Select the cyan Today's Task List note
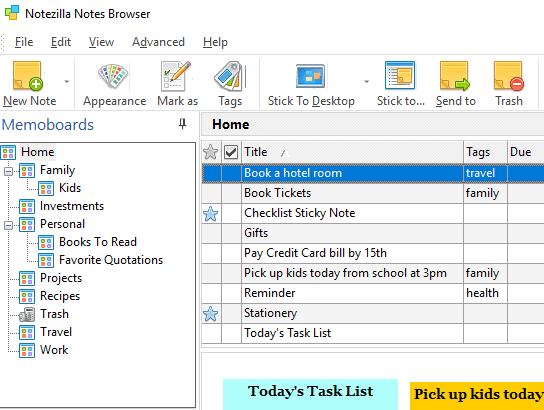The width and height of the screenshot is (544, 410). (x=310, y=394)
